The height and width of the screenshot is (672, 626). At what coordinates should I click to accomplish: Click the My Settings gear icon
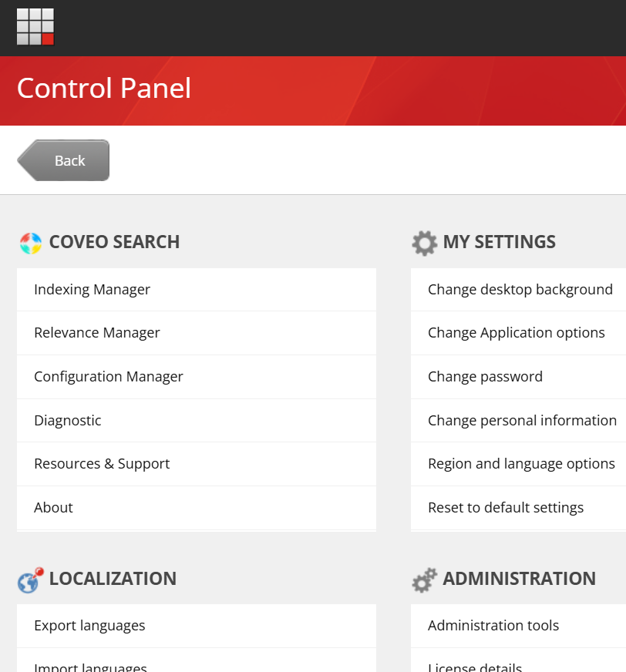425,242
